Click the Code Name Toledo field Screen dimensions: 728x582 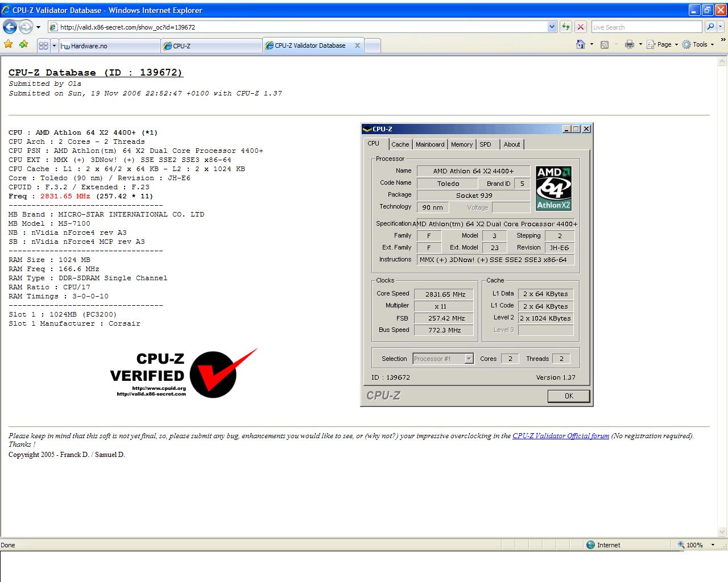(448, 184)
